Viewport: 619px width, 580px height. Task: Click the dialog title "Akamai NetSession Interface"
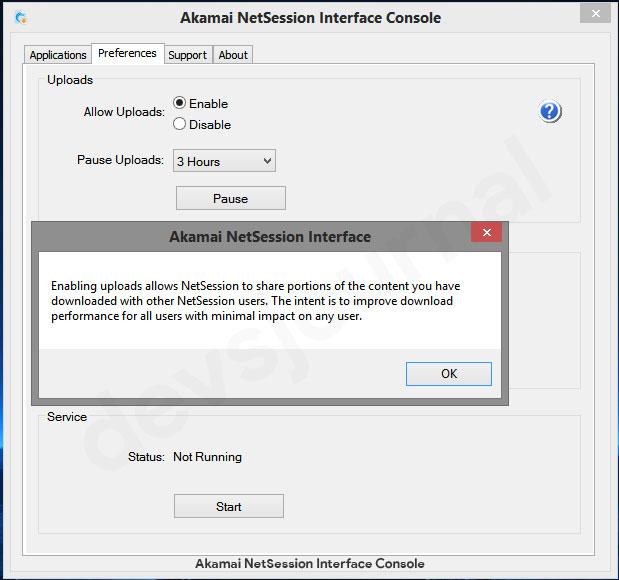click(270, 237)
